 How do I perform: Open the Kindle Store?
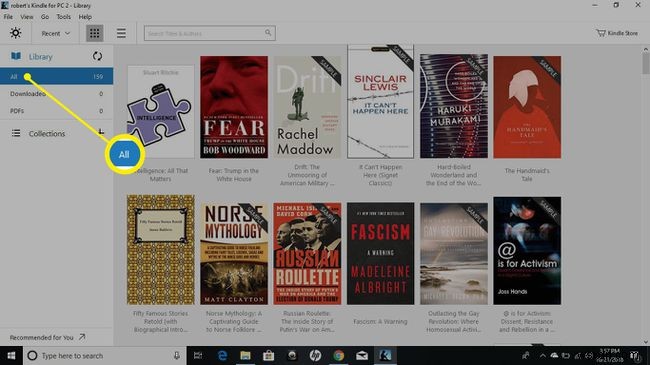coord(617,33)
